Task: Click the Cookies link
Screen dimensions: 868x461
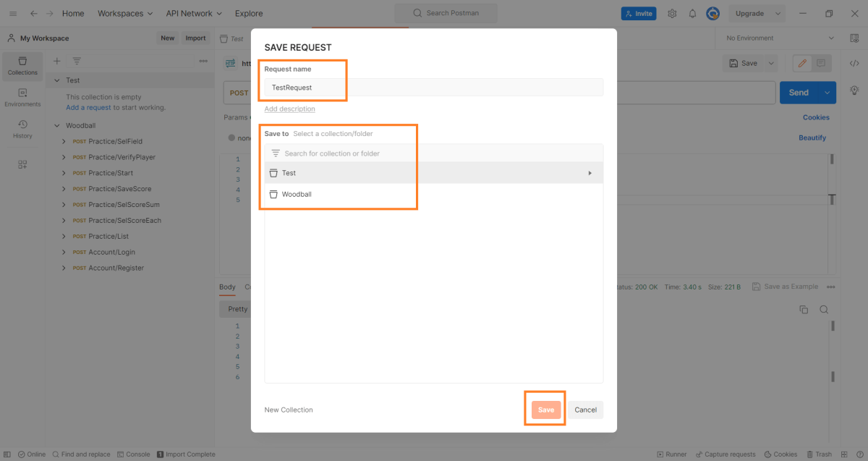Action: click(x=816, y=117)
